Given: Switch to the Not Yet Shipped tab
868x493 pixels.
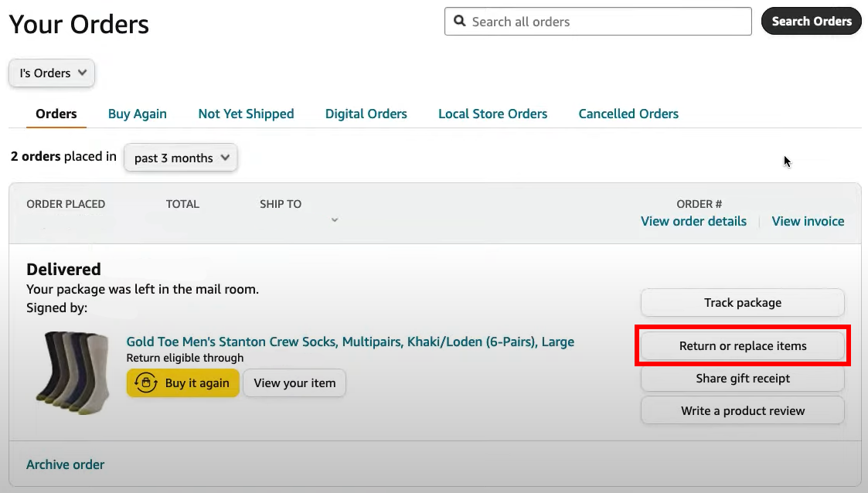Looking at the screenshot, I should coord(246,114).
